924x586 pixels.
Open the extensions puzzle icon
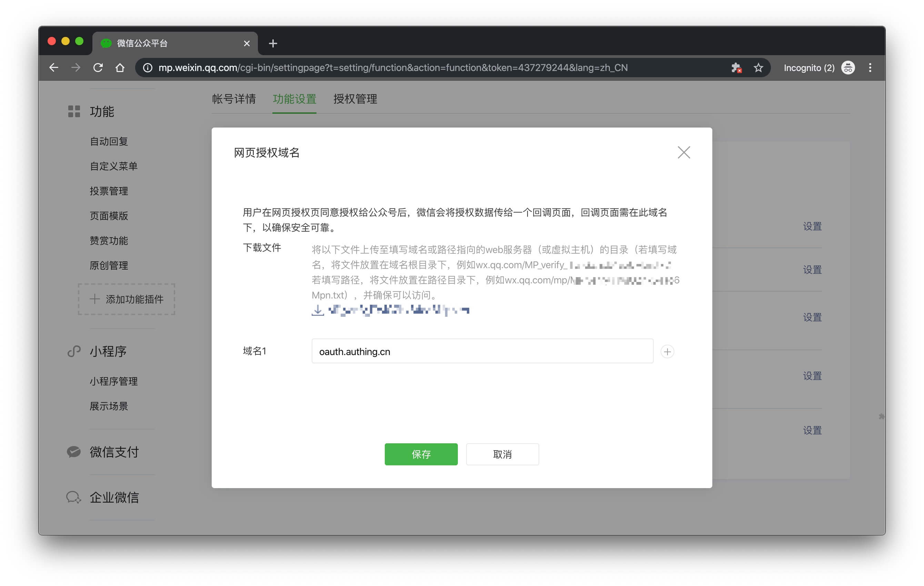pos(736,68)
